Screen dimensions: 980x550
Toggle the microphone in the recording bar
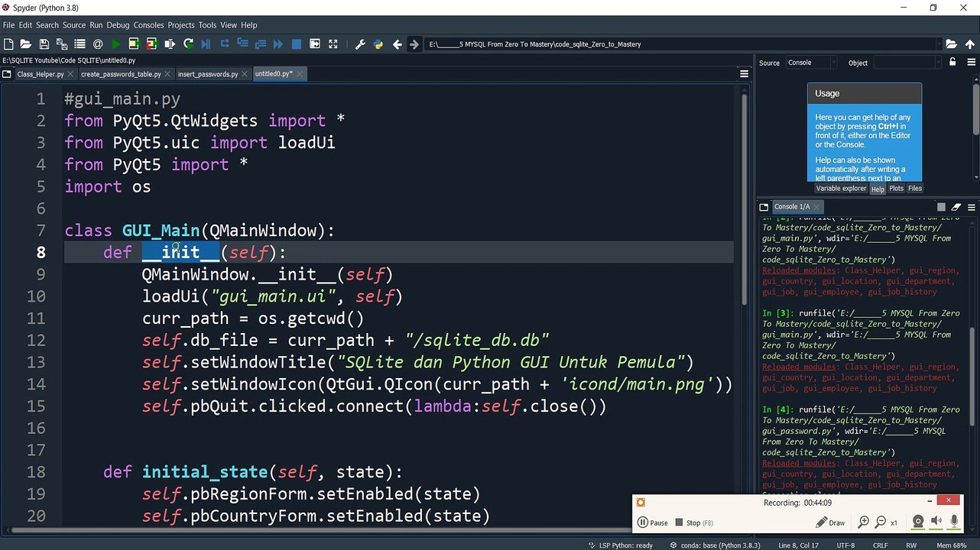(x=954, y=522)
